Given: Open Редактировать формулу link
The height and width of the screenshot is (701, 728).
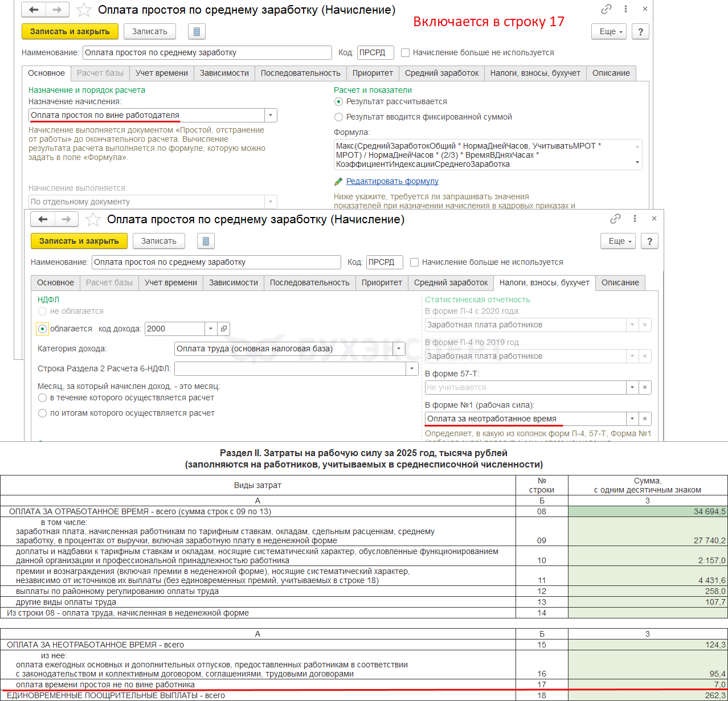Looking at the screenshot, I should pos(392,181).
